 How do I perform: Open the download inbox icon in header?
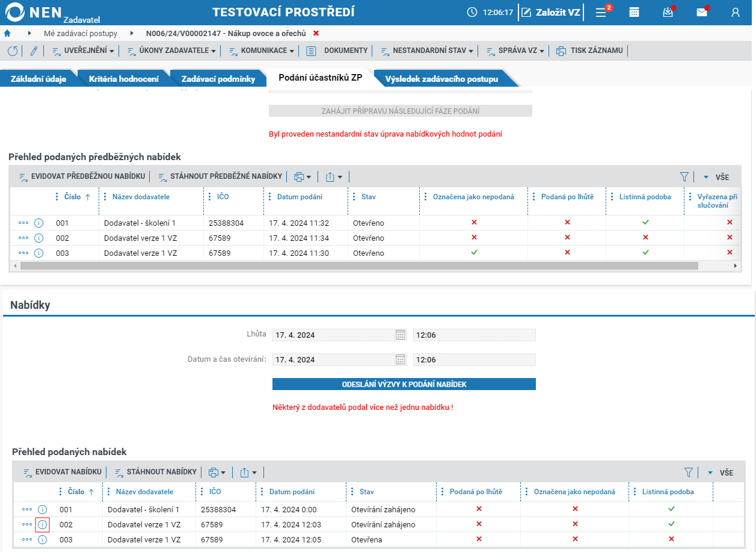(x=668, y=12)
